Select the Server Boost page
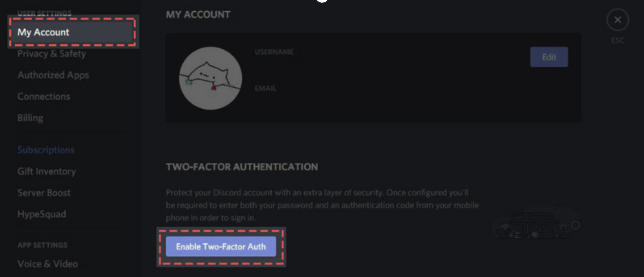 tap(44, 193)
